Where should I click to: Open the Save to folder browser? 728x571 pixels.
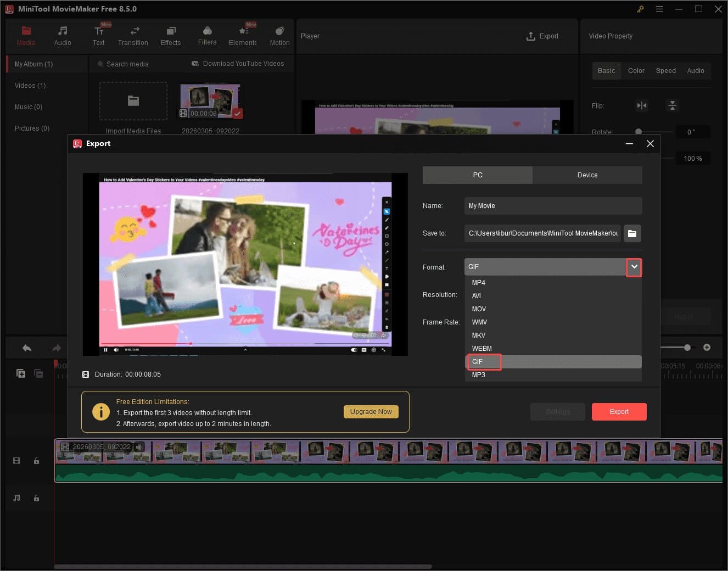click(x=632, y=233)
